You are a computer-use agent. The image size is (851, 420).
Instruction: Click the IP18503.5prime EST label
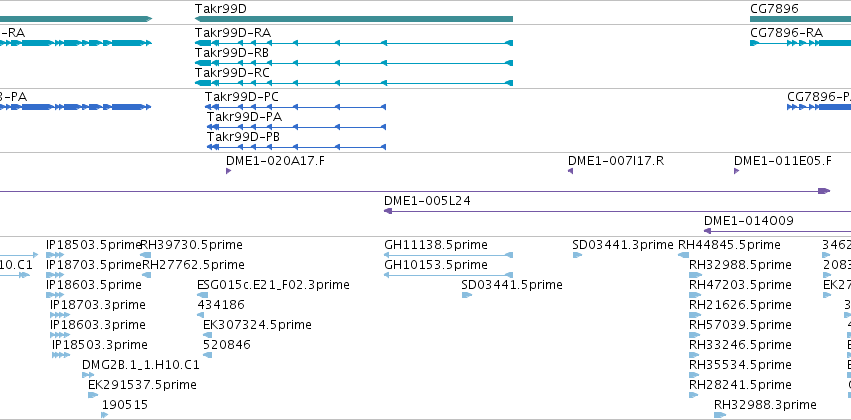[94, 245]
